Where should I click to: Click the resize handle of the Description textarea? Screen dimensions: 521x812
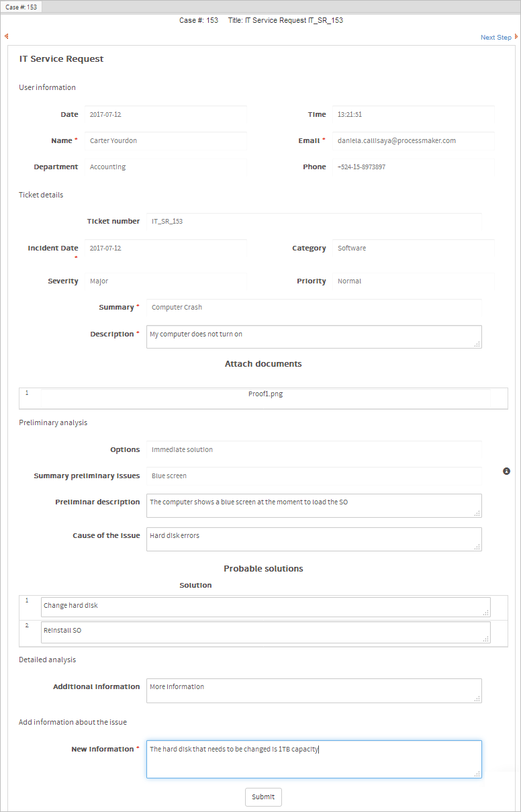click(477, 344)
